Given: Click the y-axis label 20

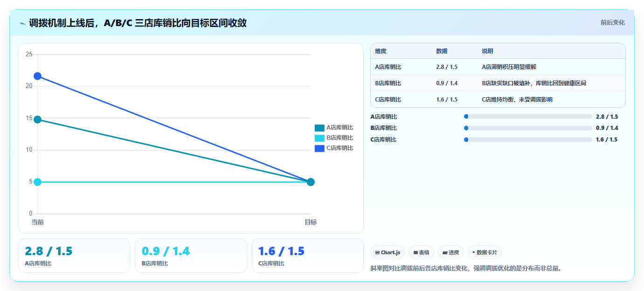Looking at the screenshot, I should click(x=29, y=86).
